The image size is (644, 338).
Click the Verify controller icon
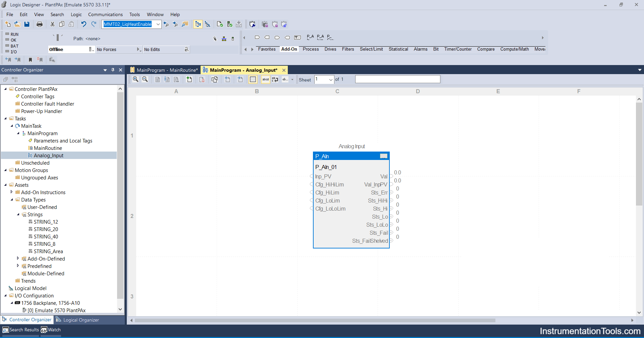(x=230, y=24)
